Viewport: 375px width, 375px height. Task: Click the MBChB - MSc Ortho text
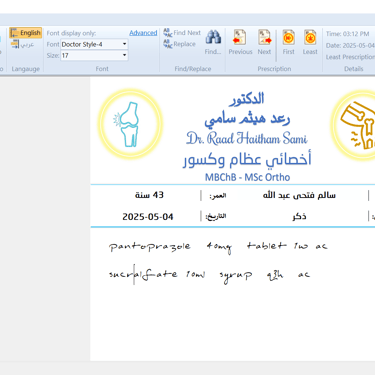pyautogui.click(x=247, y=177)
